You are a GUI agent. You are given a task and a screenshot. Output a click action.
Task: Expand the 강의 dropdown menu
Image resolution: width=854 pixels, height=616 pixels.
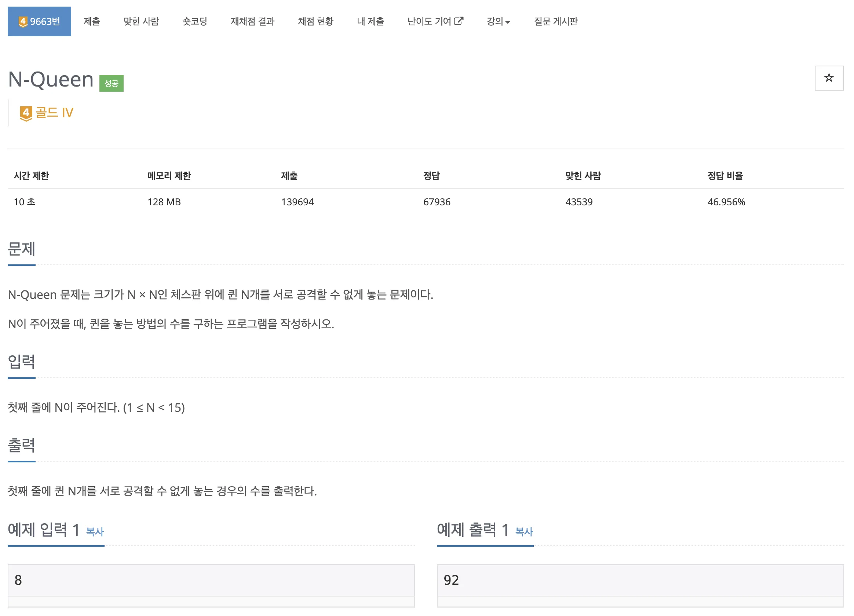click(x=498, y=21)
